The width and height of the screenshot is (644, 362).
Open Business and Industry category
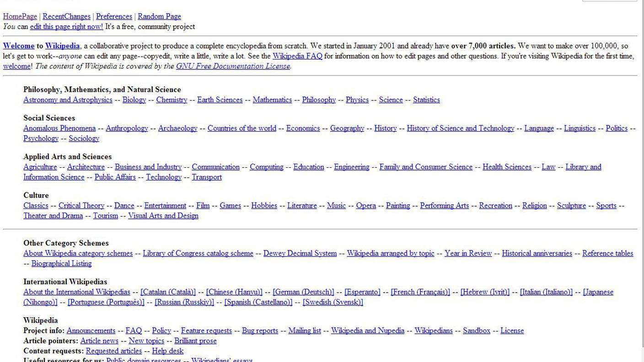[148, 167]
